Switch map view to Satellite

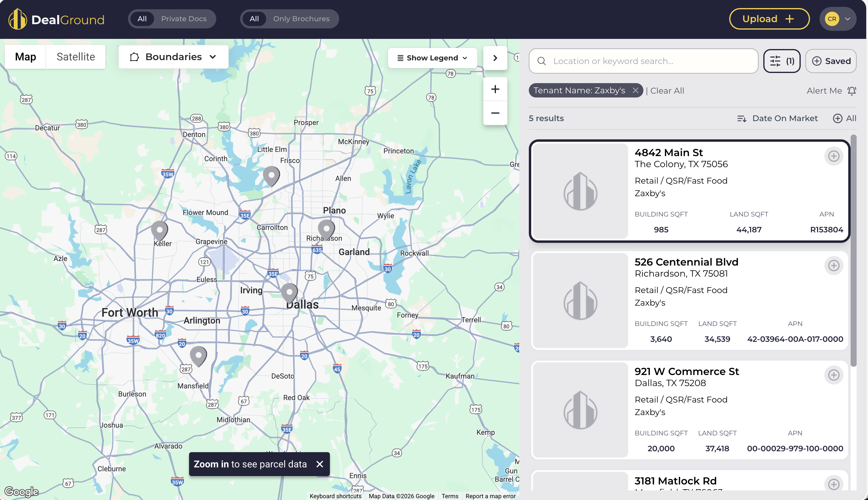[76, 57]
